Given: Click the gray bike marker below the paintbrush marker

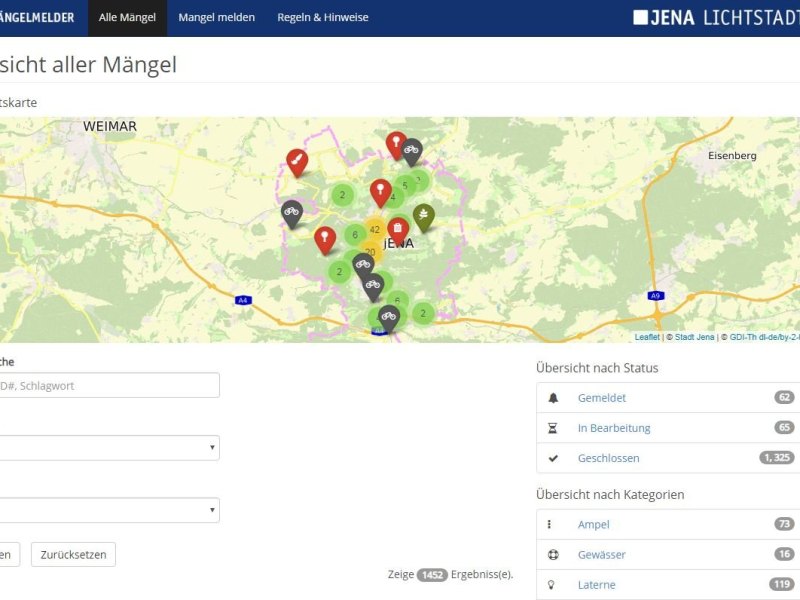Looking at the screenshot, I should click(x=292, y=213).
